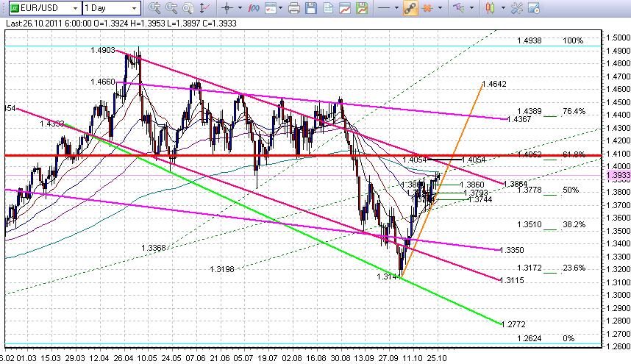This screenshot has width=631, height=364.
Task: Click the 1.3198 dashed line label
Action: click(222, 269)
